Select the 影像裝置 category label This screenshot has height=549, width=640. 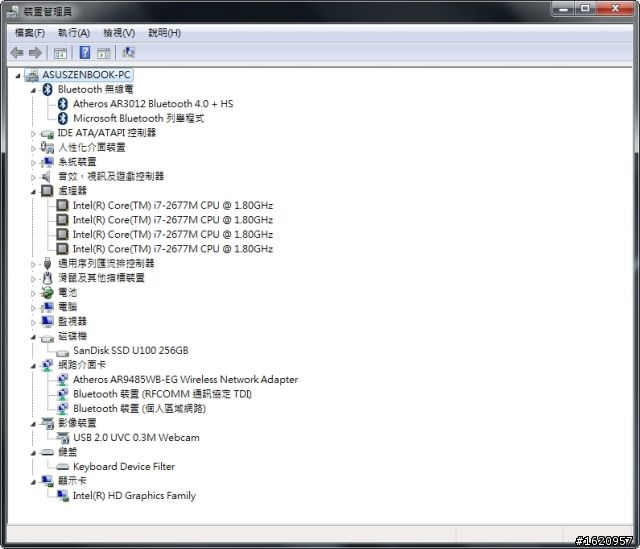click(77, 423)
